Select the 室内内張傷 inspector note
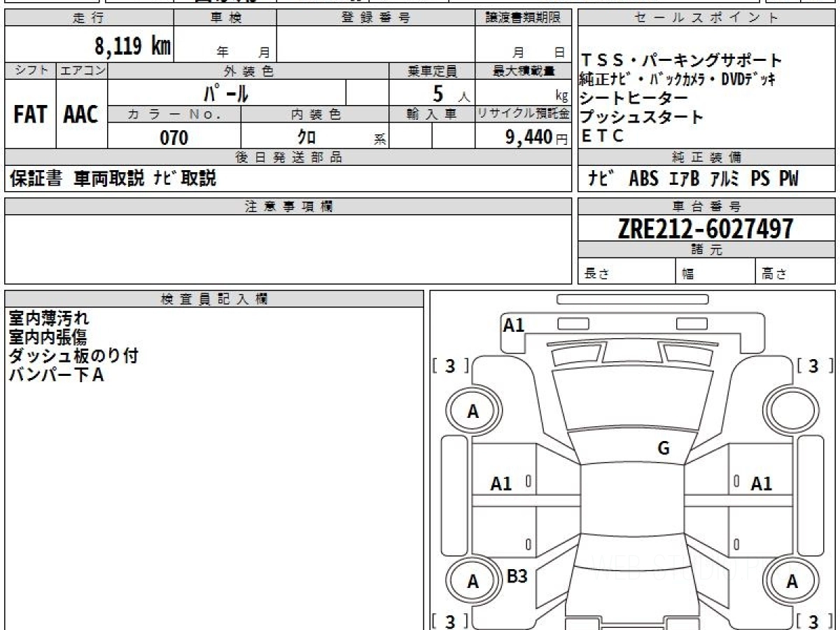 [x=48, y=337]
